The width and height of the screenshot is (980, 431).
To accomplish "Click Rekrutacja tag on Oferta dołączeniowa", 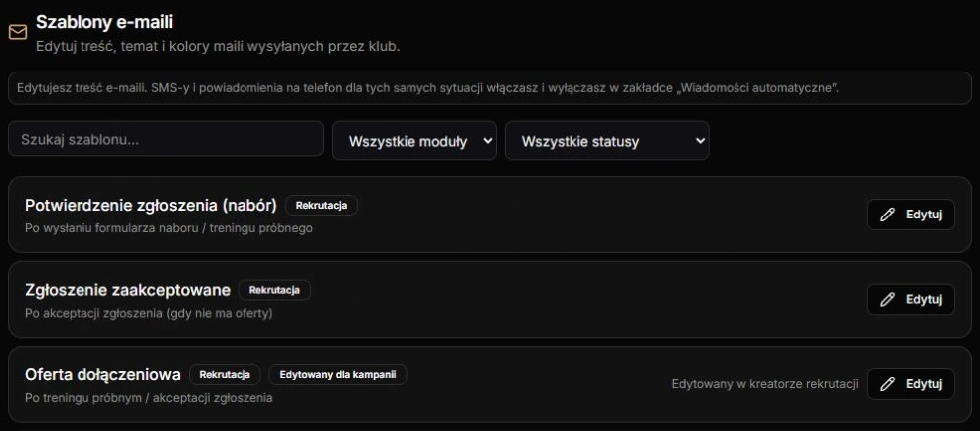I will pos(225,374).
